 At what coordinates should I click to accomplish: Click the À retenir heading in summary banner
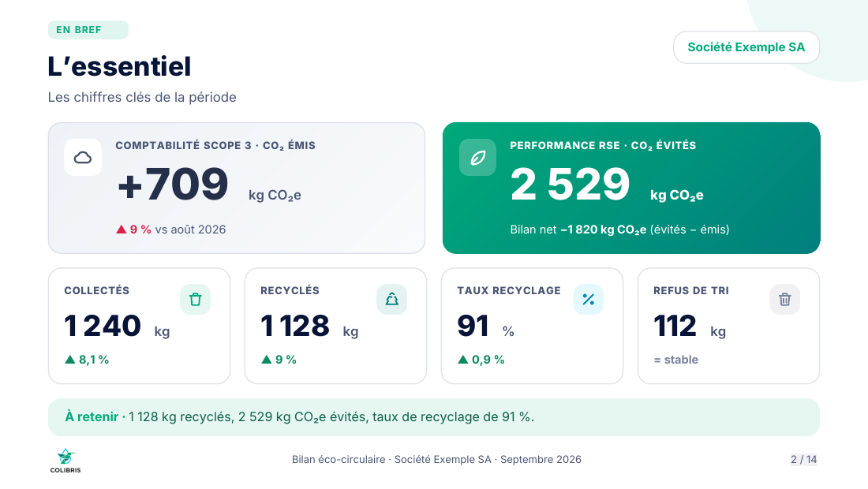click(92, 416)
